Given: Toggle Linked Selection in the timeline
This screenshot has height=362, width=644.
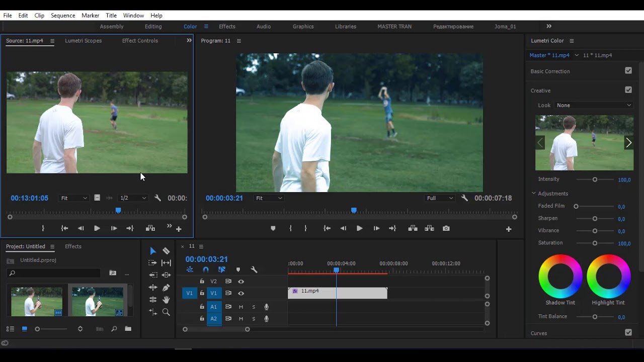Looking at the screenshot, I should pyautogui.click(x=221, y=269).
